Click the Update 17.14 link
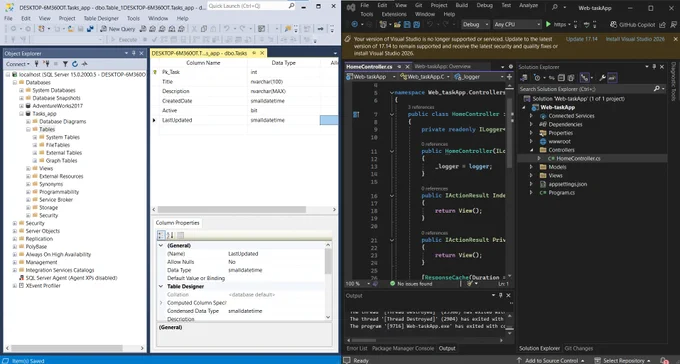The width and height of the screenshot is (680, 364). 581,39
